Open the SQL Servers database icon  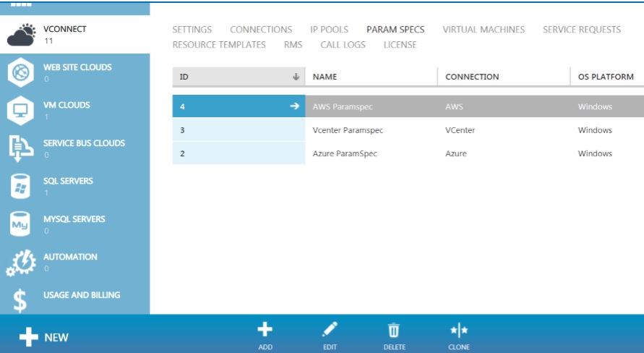tap(20, 187)
